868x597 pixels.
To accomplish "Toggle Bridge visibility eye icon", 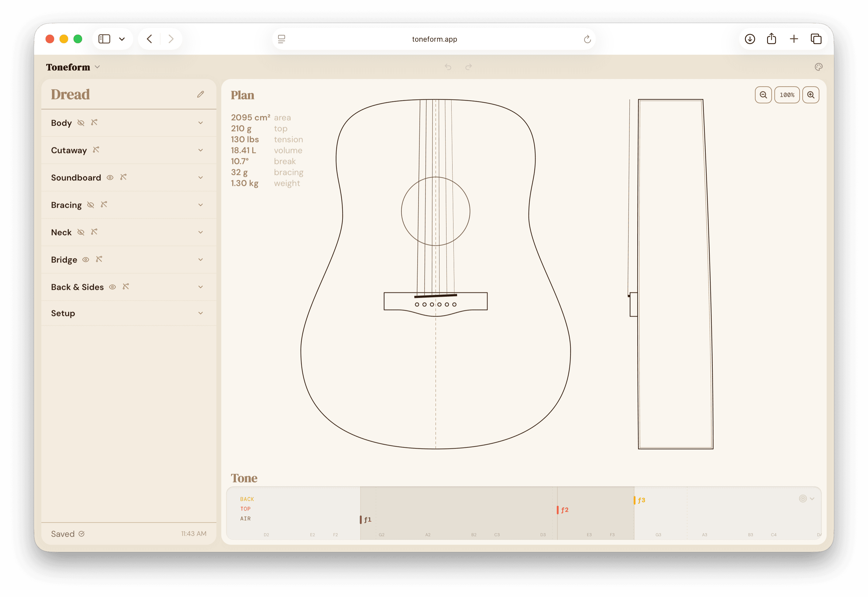I will pos(86,259).
